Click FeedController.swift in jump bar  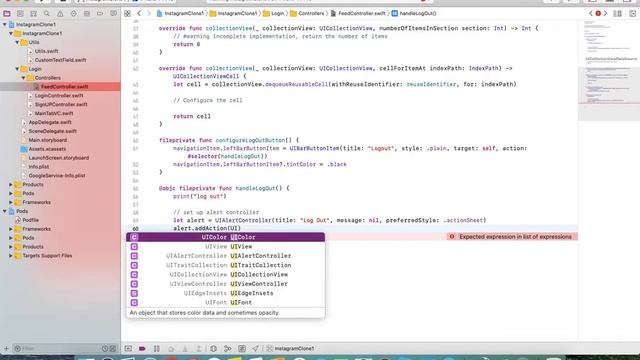tap(358, 13)
